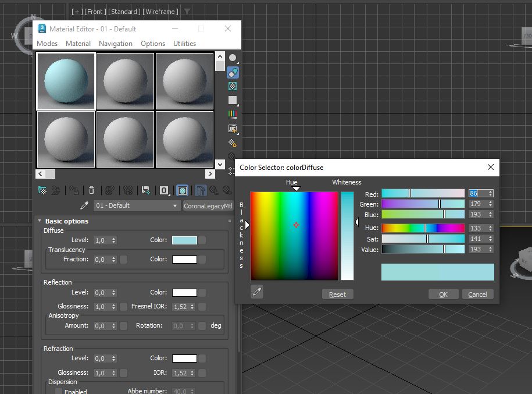Click the color selector eyedropper button

coord(257,292)
